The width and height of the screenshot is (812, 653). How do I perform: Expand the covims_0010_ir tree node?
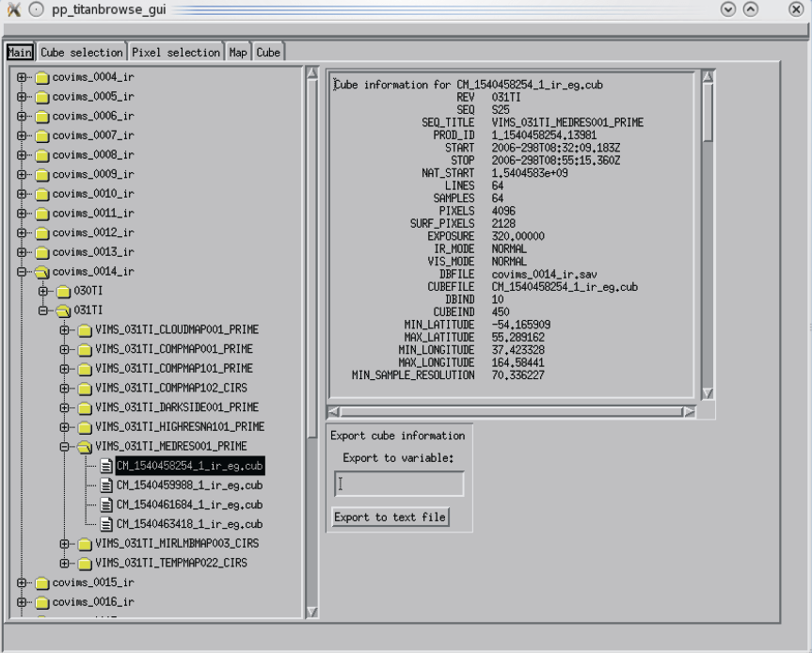click(x=22, y=194)
